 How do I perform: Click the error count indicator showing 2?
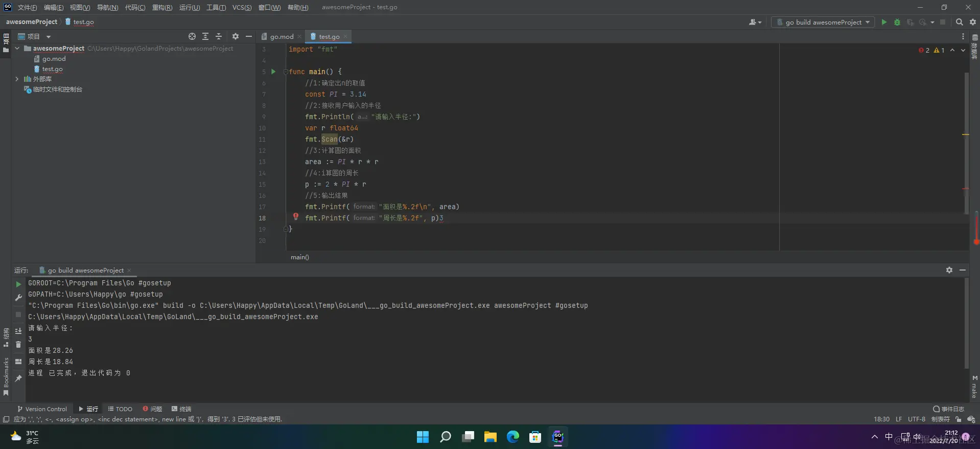(924, 50)
